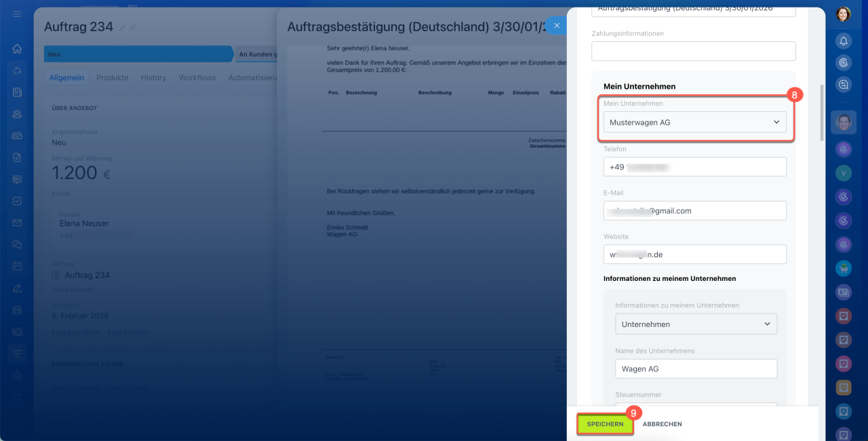
Task: Click the E-Mail input field
Action: pyautogui.click(x=695, y=210)
